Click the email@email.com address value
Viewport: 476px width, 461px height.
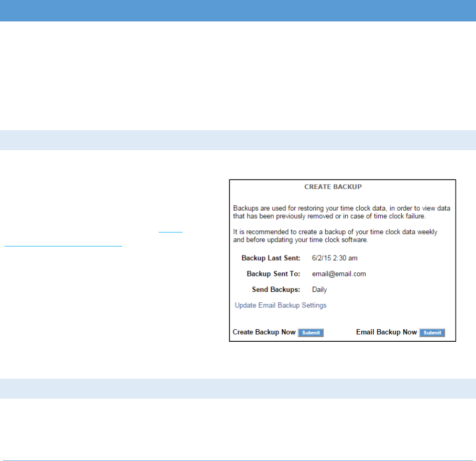(339, 274)
